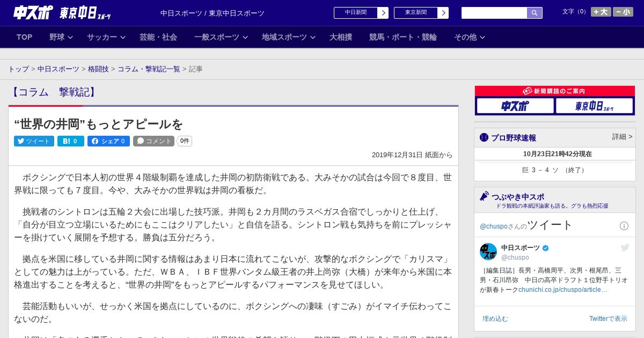The height and width of the screenshot is (338, 644).
Task: Click the megaphone icon beside つぶやき中スポ
Action: point(484,196)
